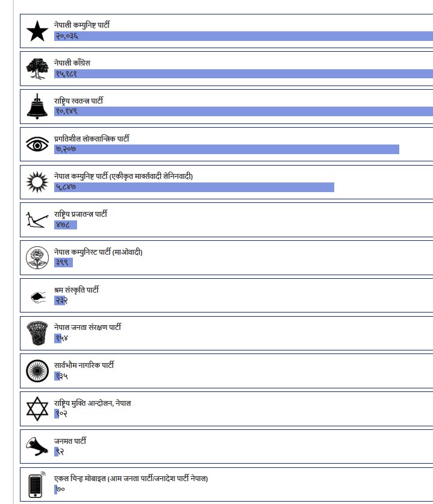Click the six-pointed star symbol
Image resolution: width=433 pixels, height=504 pixels.
[37, 409]
